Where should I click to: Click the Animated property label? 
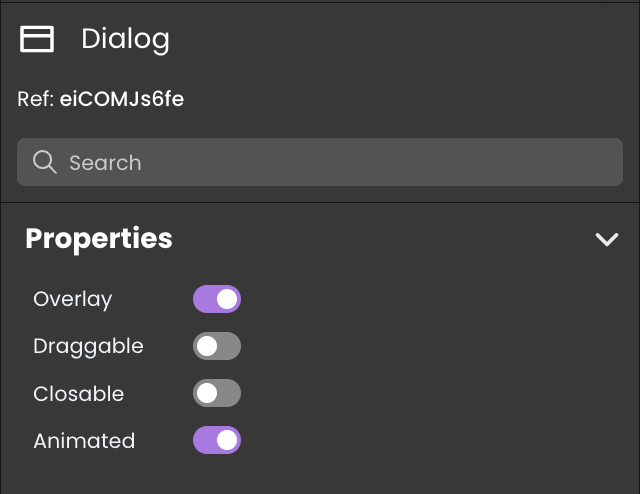(84, 441)
